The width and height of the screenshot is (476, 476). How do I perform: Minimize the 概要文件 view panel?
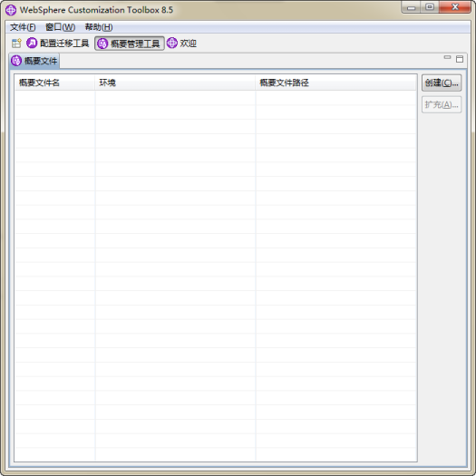(447, 57)
